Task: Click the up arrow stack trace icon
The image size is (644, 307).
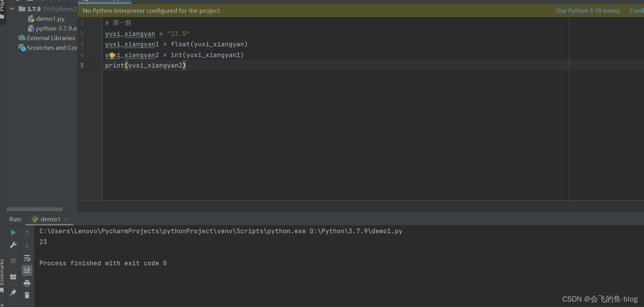Action: 27,232
